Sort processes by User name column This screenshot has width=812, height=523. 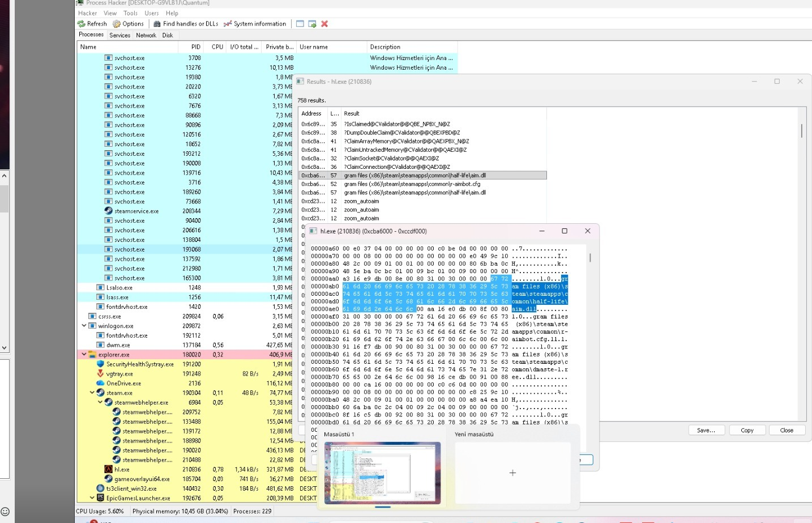coord(331,47)
